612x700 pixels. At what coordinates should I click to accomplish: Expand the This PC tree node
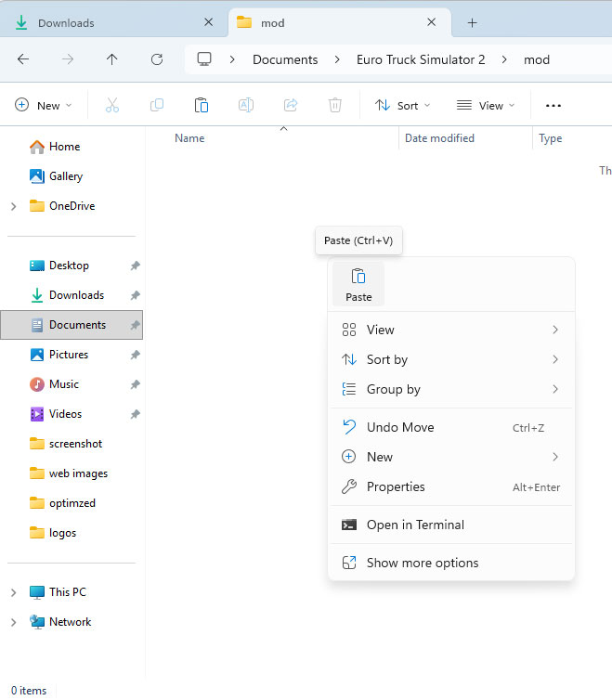click(13, 592)
